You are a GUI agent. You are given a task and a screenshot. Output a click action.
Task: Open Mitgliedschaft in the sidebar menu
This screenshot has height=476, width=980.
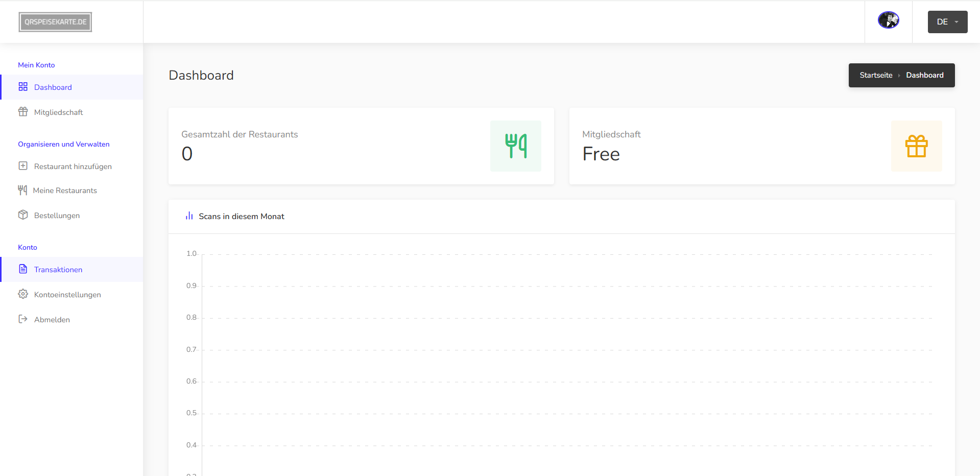point(58,112)
